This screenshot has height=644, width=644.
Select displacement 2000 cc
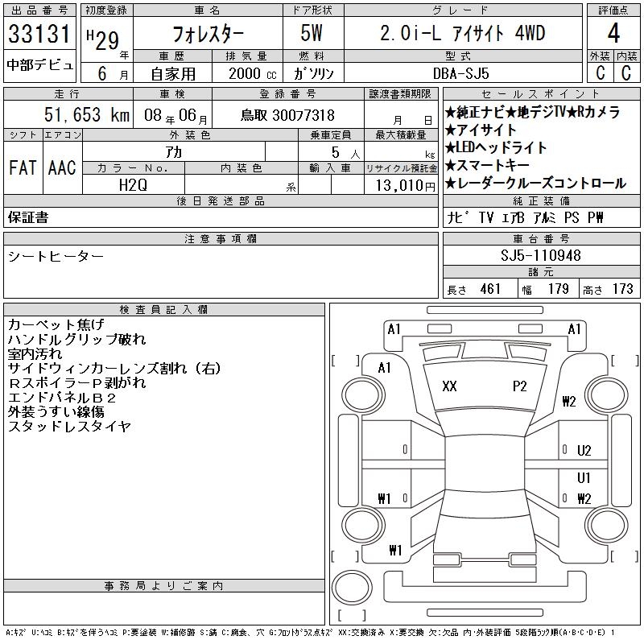point(252,73)
